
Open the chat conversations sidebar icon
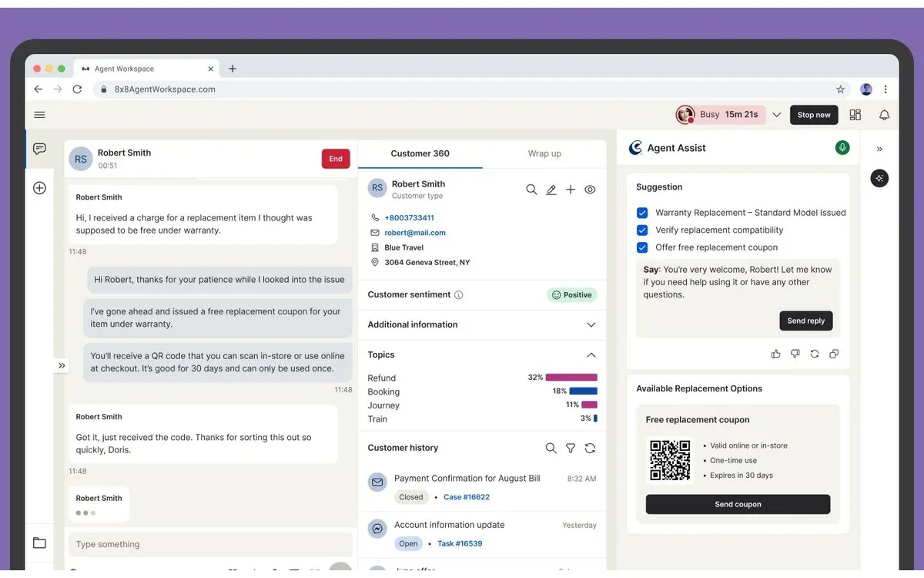click(39, 149)
